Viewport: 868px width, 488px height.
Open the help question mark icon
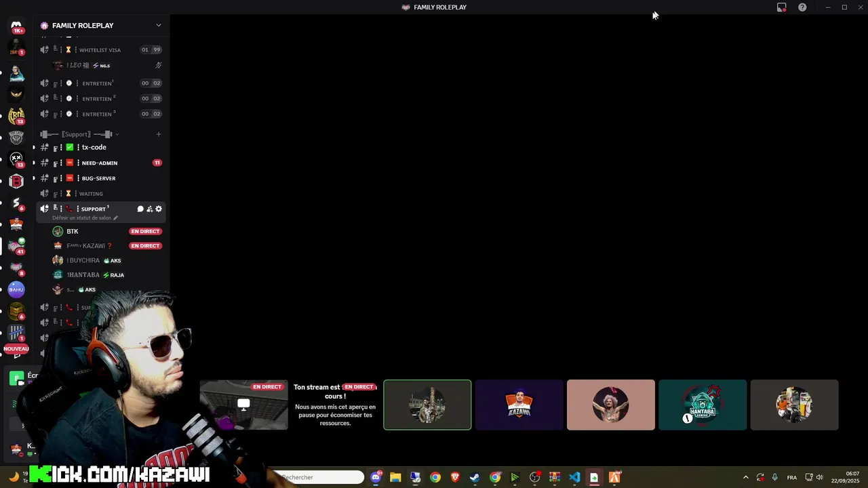[x=802, y=7]
